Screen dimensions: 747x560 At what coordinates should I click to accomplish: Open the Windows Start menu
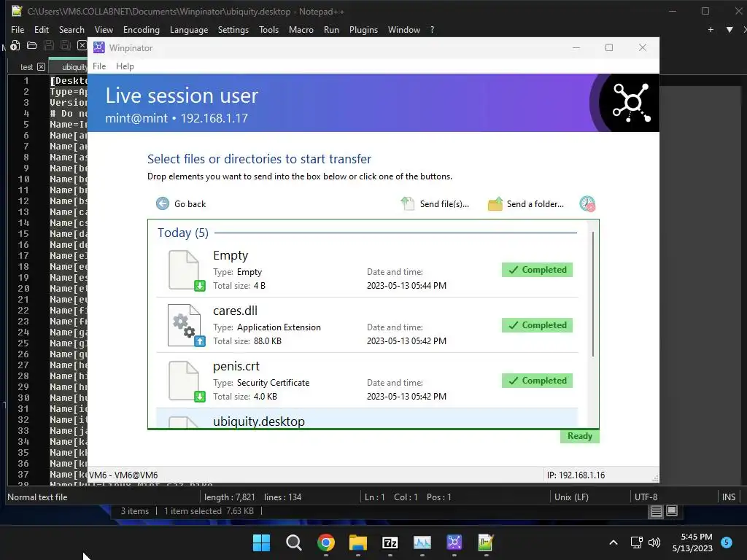click(261, 542)
